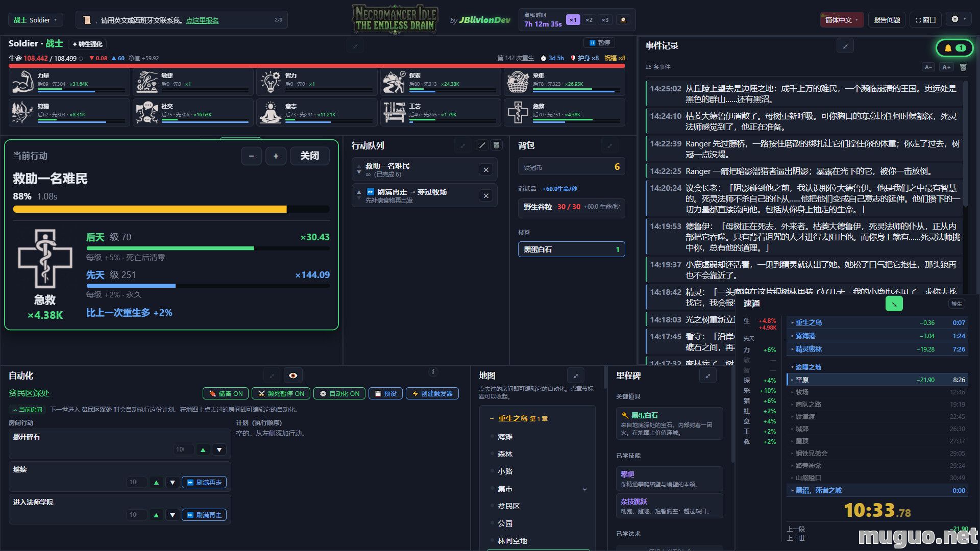Select the 狩猎 hunting bow icon
980x551 pixels.
coord(22,112)
